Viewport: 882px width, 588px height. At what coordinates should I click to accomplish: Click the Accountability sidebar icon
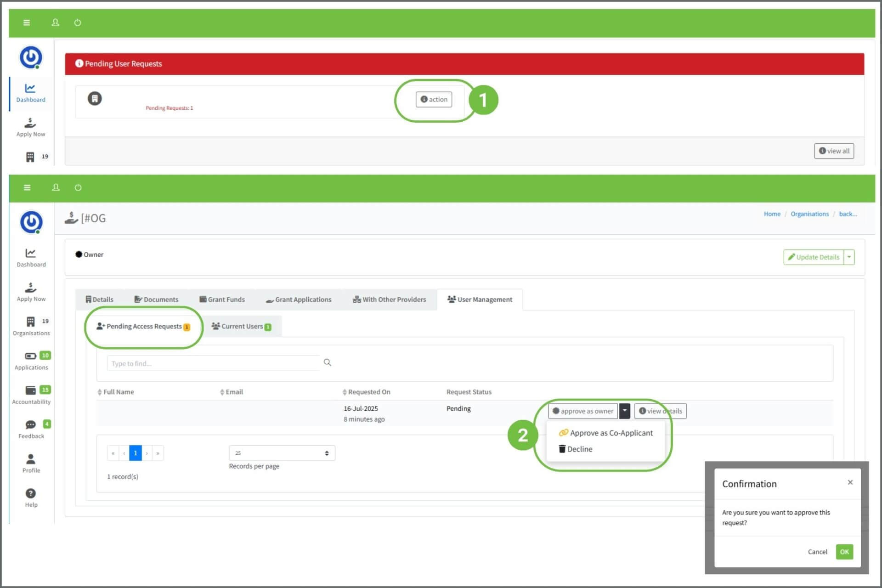coord(30,390)
